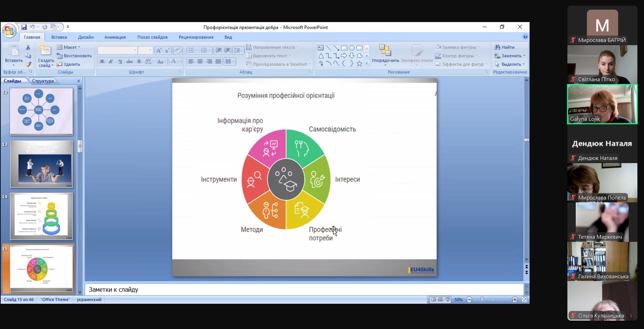Click the Save icon in quick access toolbar
Screen dimensions: 644x329
point(24,27)
